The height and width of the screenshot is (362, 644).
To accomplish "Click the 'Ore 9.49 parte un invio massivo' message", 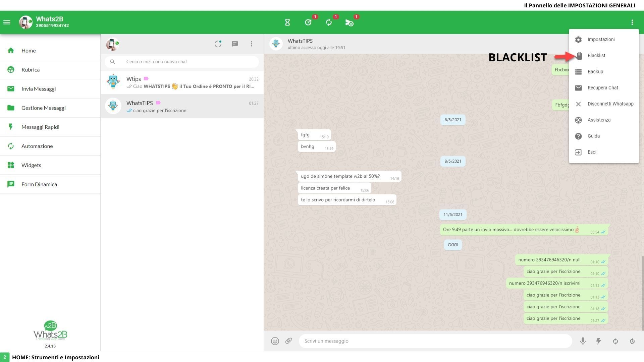I will [x=524, y=230].
